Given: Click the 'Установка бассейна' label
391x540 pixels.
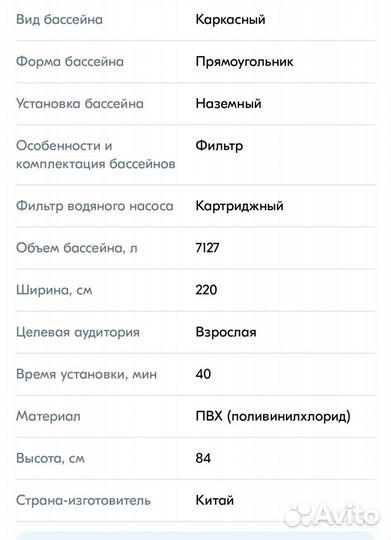Looking at the screenshot, I should coord(80,104).
